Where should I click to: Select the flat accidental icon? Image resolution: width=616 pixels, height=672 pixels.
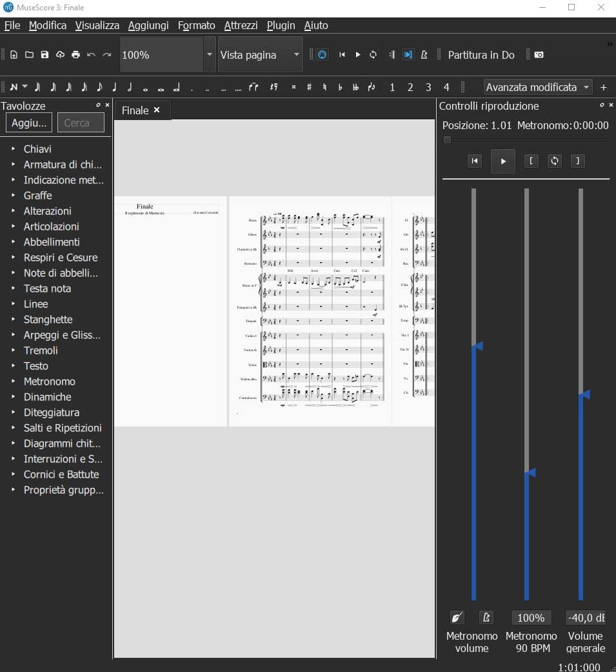coord(340,87)
